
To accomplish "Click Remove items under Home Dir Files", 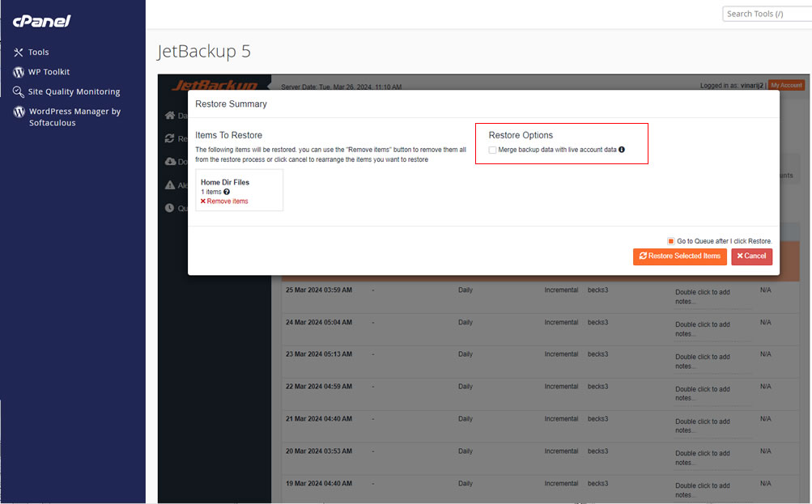I will 224,201.
